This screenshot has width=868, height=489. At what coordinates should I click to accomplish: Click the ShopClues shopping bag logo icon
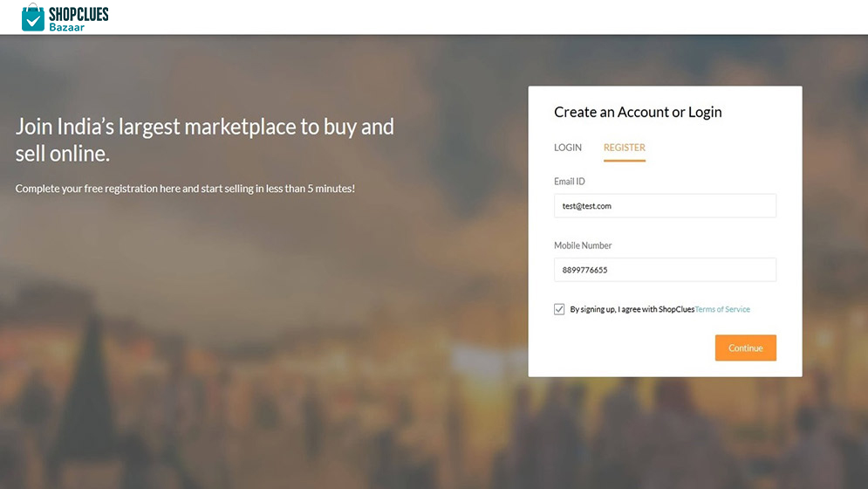pos(33,17)
